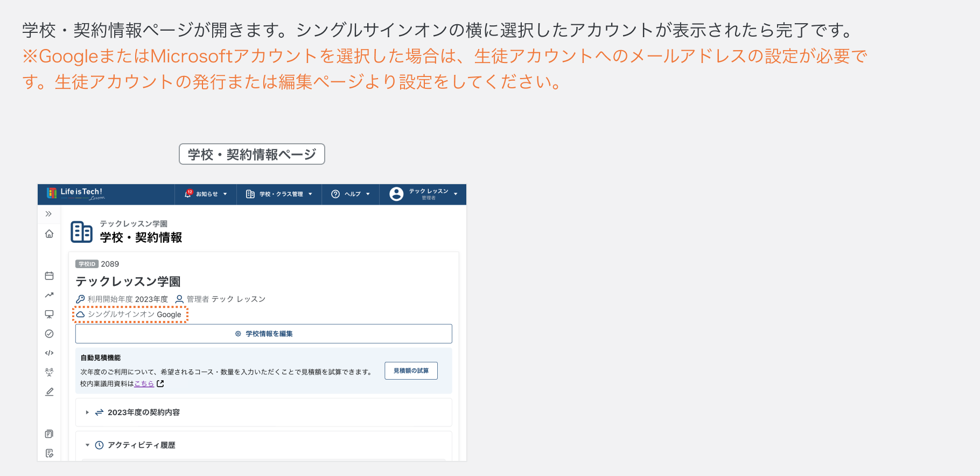Click the presentation screen sidebar icon
980x476 pixels.
pos(49,314)
